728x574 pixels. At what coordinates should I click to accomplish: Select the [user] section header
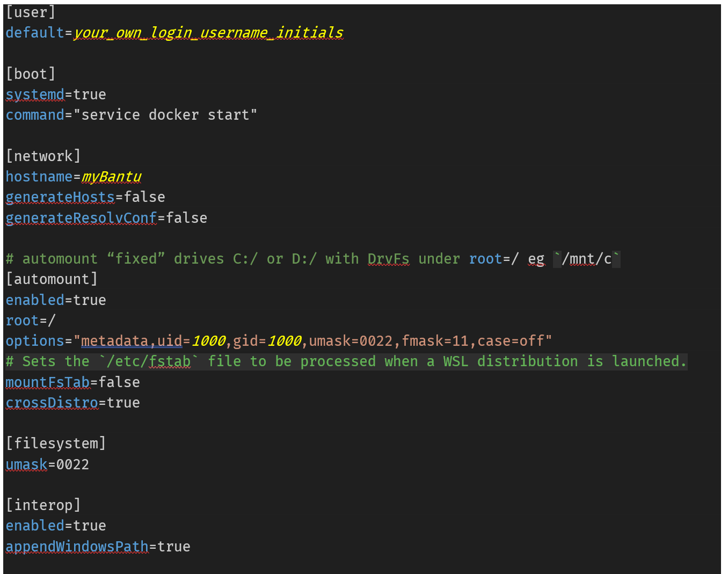[31, 11]
